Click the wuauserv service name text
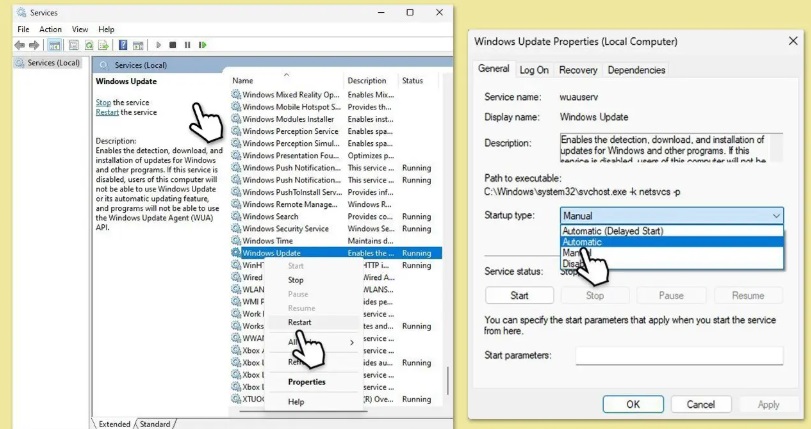 tap(578, 97)
